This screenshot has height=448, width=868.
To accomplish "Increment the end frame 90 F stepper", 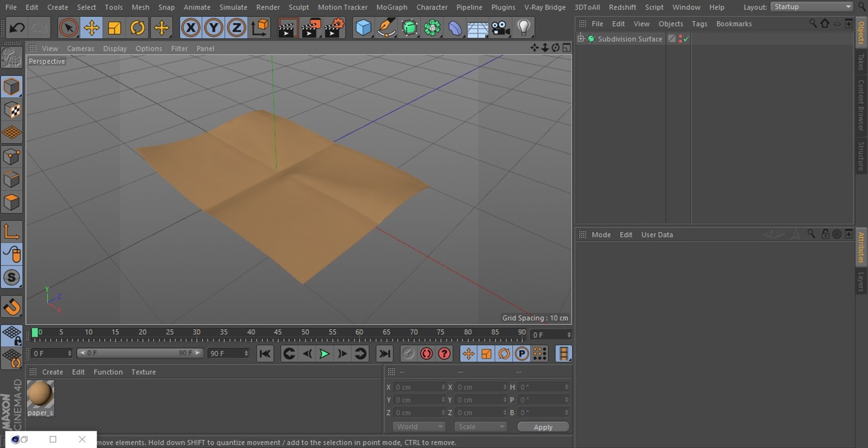I will click(246, 351).
